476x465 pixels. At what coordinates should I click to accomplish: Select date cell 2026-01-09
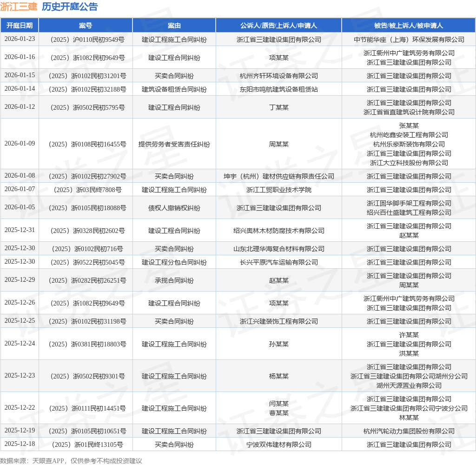[x=20, y=143]
